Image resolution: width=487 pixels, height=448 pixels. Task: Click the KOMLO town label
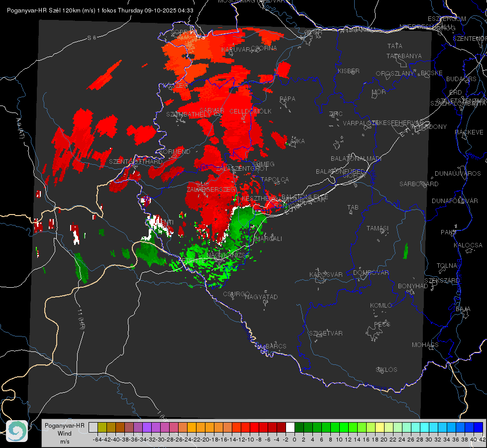pyautogui.click(x=381, y=306)
